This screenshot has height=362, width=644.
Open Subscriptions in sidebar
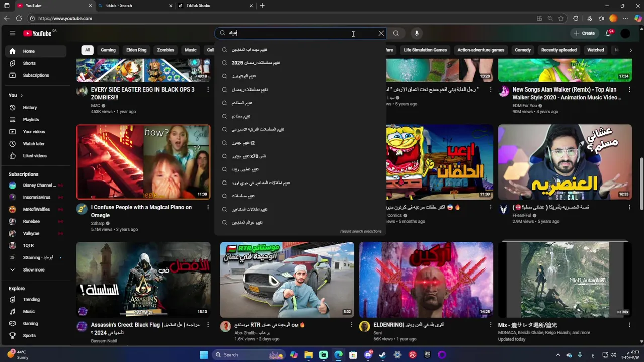point(36,75)
